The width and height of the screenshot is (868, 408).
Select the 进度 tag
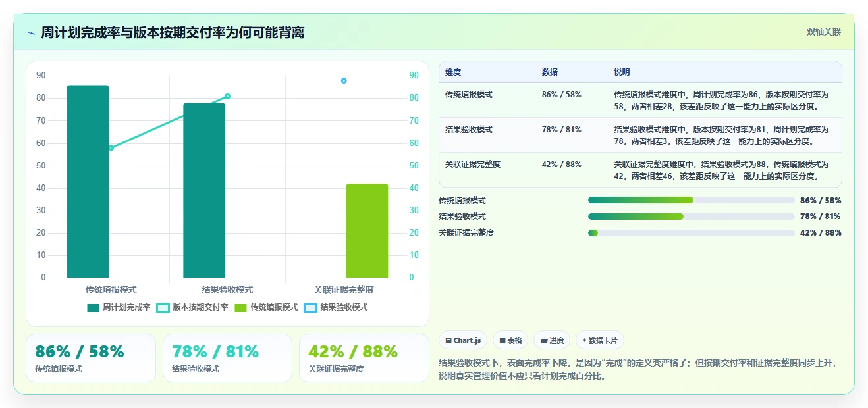pyautogui.click(x=552, y=340)
